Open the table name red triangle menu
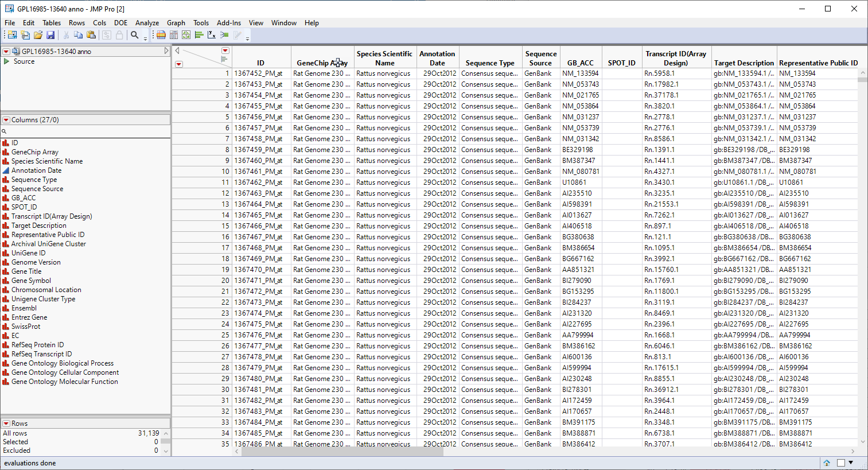Viewport: 868px width, 470px height. (x=6, y=52)
